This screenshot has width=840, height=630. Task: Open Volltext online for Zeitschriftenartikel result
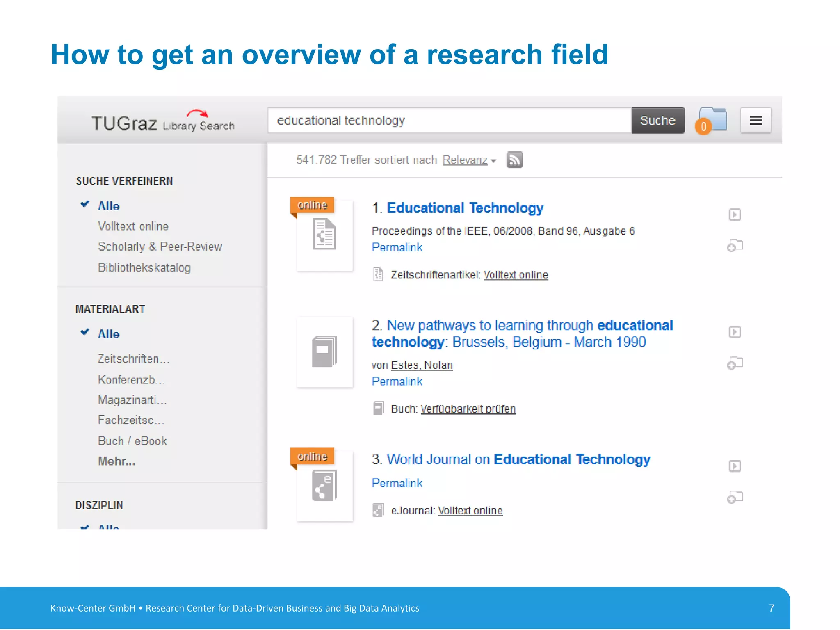tap(516, 275)
